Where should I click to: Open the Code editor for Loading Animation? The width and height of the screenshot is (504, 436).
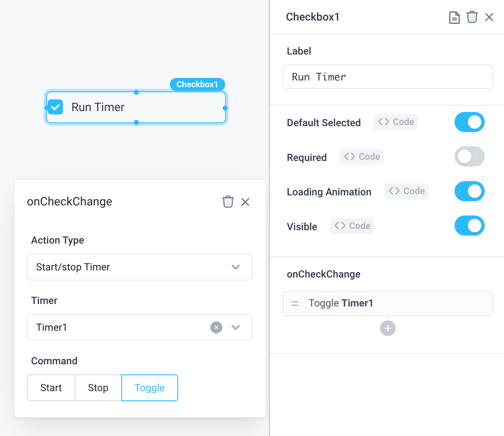pyautogui.click(x=406, y=191)
